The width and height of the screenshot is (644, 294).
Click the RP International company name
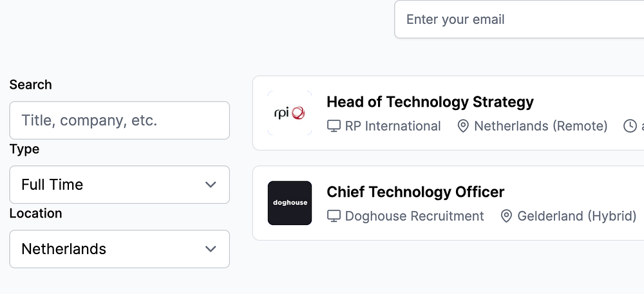coord(393,126)
